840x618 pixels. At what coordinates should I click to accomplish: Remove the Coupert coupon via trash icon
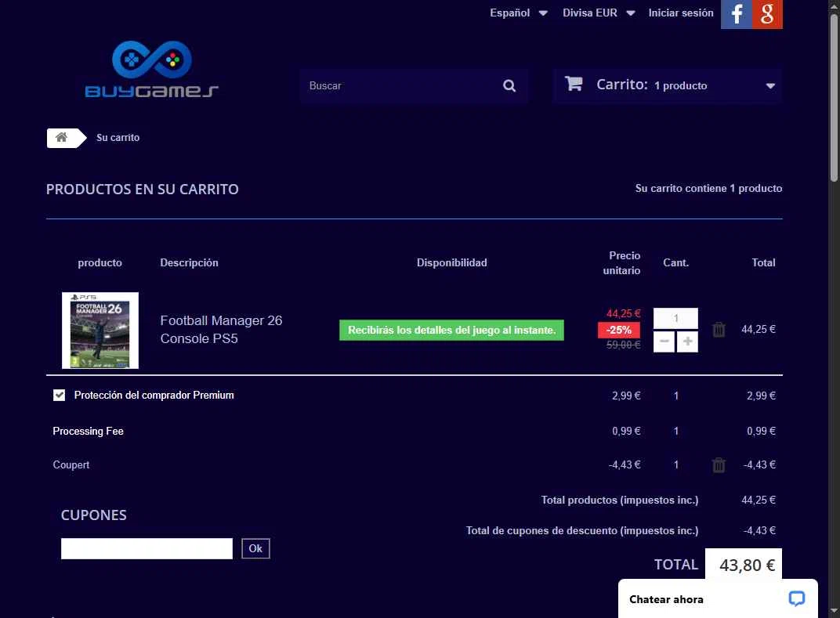coord(719,464)
